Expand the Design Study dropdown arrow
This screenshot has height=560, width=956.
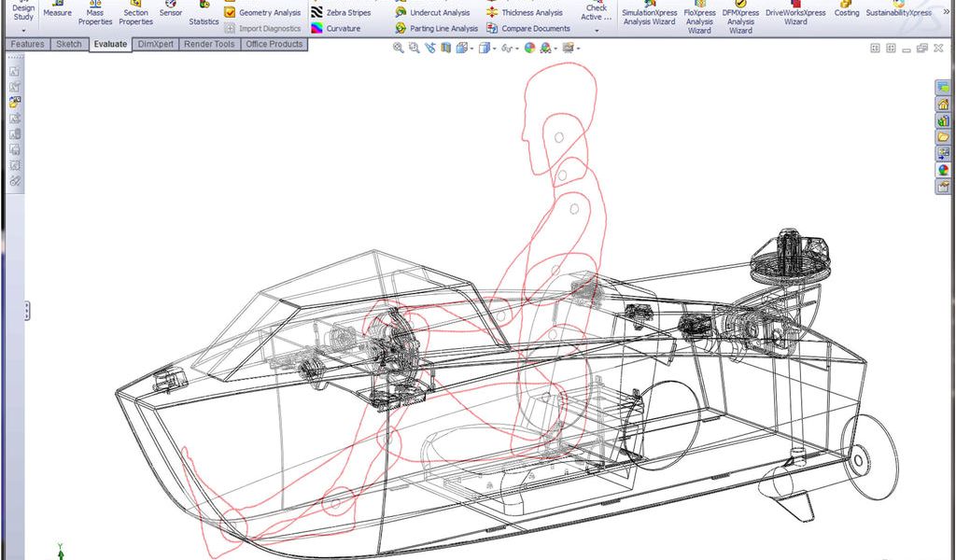coord(23,31)
